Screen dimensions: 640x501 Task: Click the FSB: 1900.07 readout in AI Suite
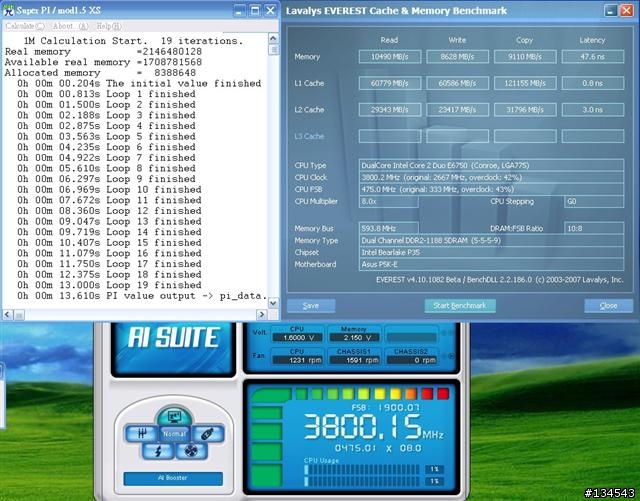[x=385, y=407]
